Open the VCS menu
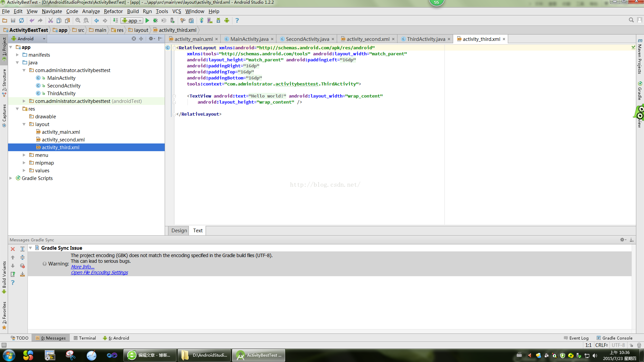This screenshot has height=362, width=644. click(x=176, y=11)
